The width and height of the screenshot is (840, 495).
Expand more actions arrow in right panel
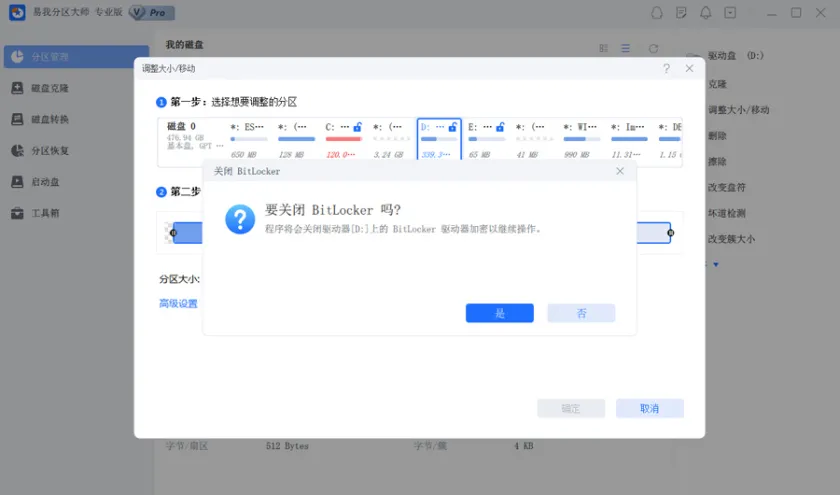point(716,264)
